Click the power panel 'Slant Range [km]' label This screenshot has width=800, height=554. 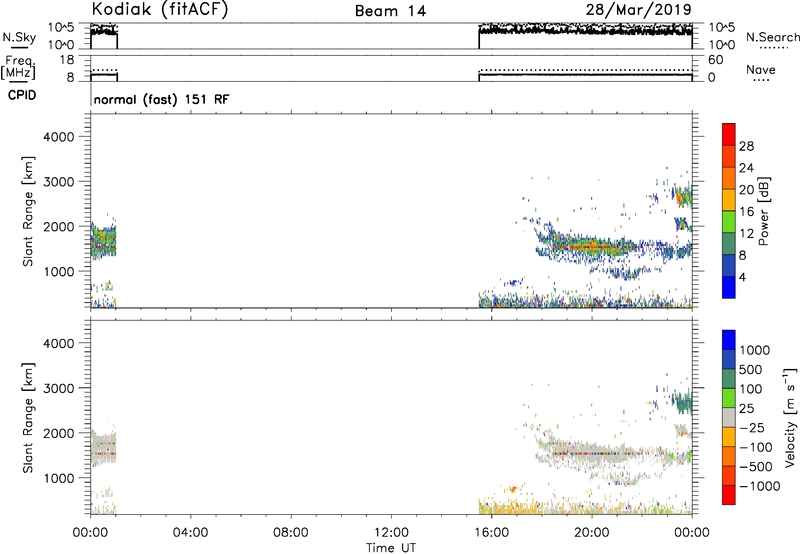pyautogui.click(x=28, y=211)
